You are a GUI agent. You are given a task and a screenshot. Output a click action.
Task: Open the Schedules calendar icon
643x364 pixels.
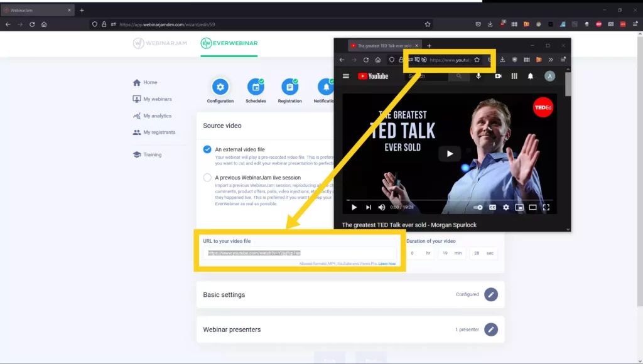tap(255, 87)
